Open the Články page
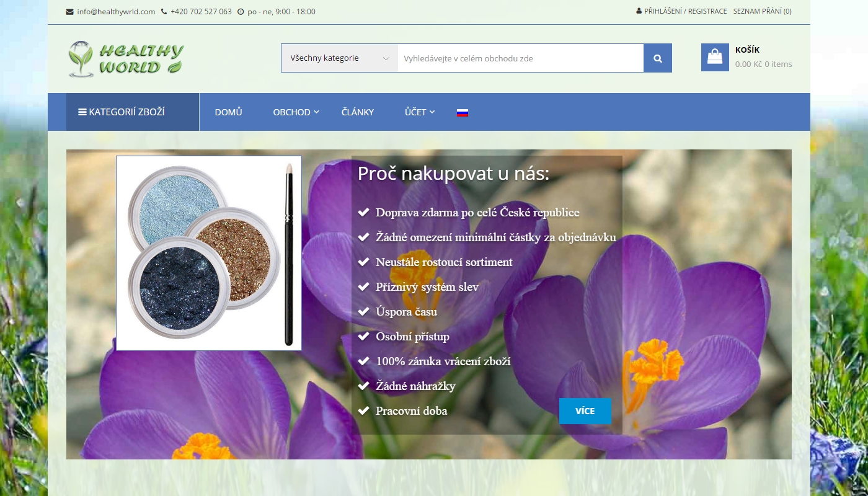The width and height of the screenshot is (868, 496). tap(358, 112)
